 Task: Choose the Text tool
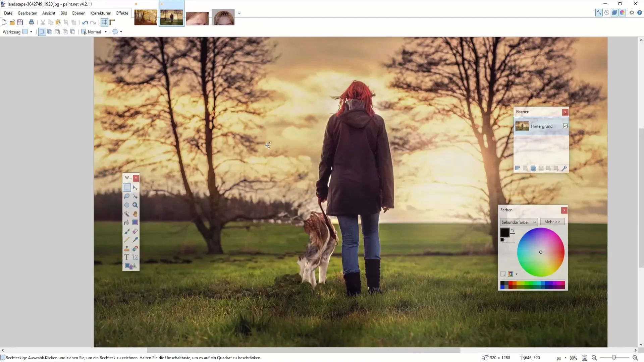[x=126, y=257]
